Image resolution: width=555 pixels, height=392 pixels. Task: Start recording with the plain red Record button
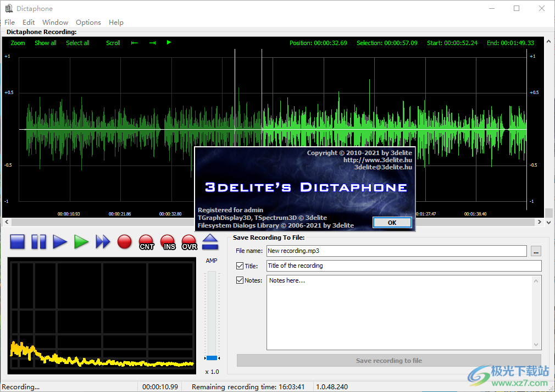pos(125,241)
